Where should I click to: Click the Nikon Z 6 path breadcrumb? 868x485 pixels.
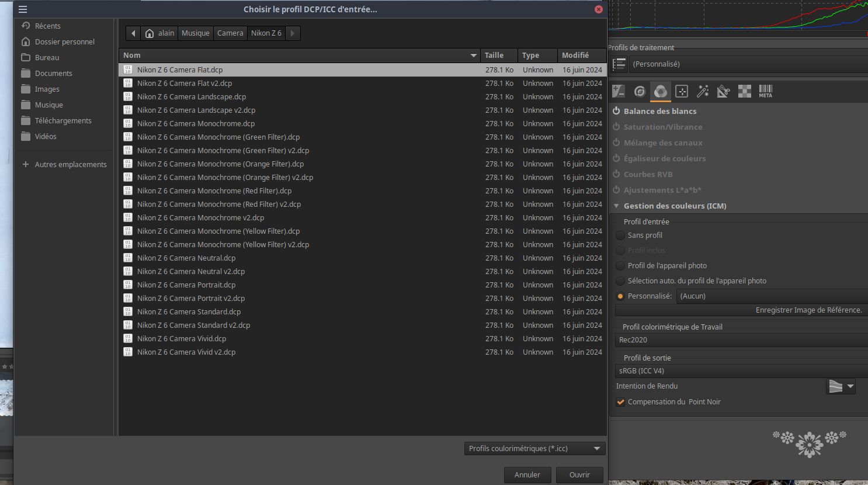pos(266,33)
